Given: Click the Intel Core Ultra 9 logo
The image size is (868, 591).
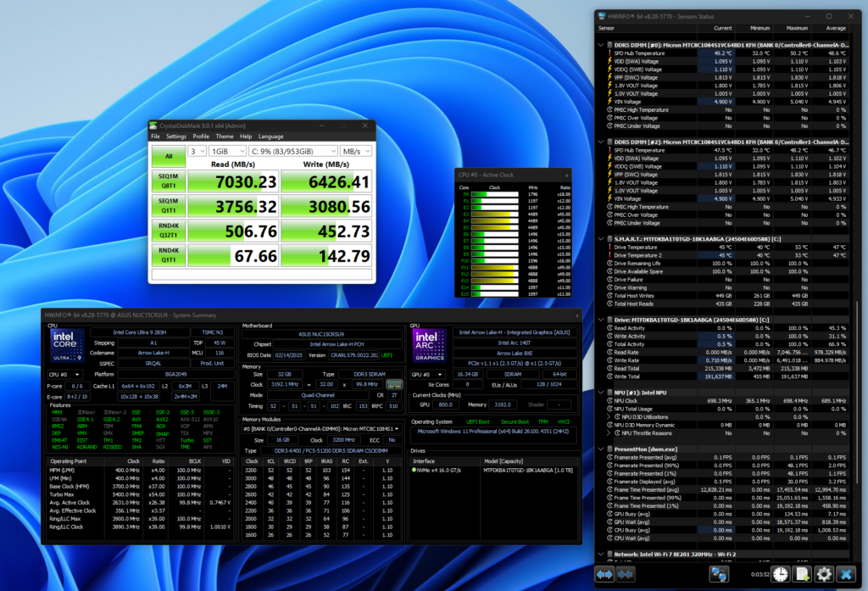Looking at the screenshot, I should [x=67, y=346].
